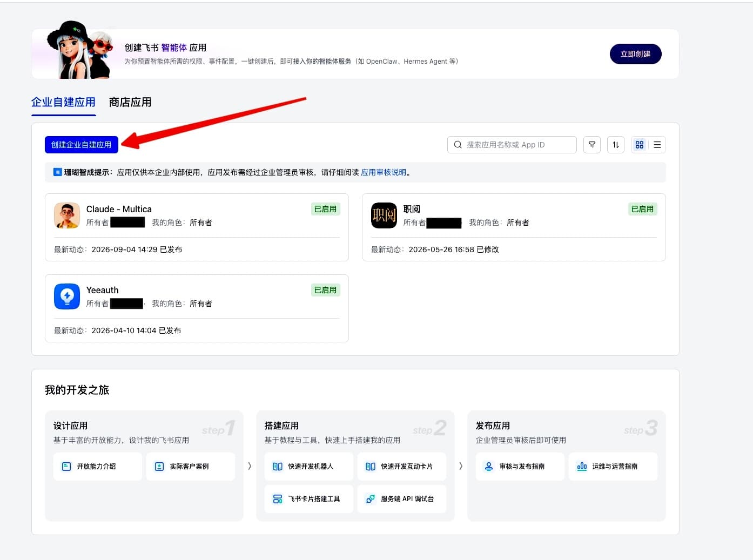Screen dimensions: 753x560
Task: Open 快速开发互动卡片 guide
Action: coord(402,467)
